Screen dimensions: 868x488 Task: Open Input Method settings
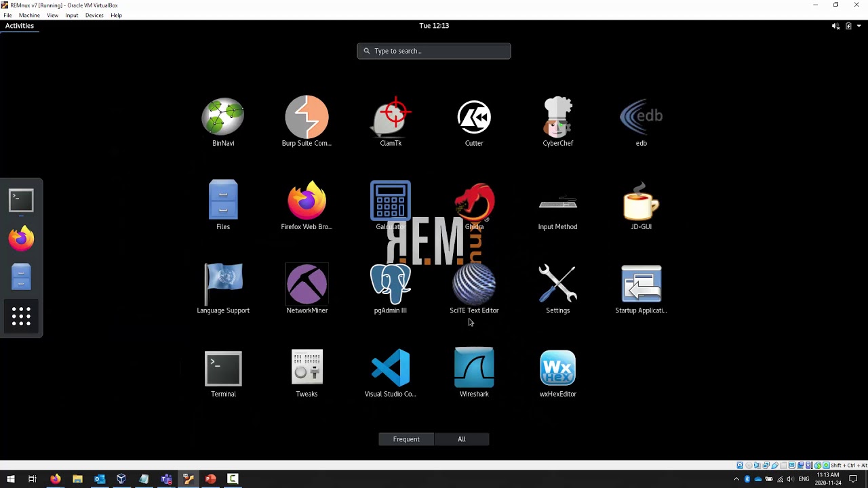pyautogui.click(x=557, y=205)
